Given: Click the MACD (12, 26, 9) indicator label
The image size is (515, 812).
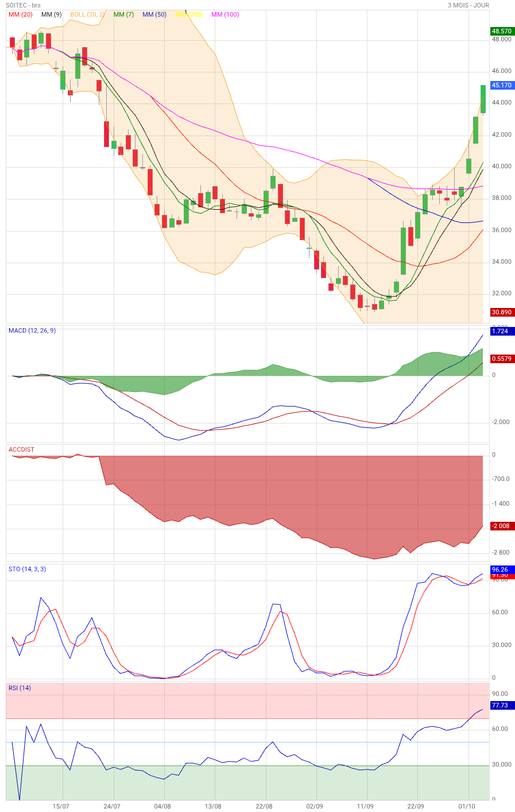Looking at the screenshot, I should point(32,330).
